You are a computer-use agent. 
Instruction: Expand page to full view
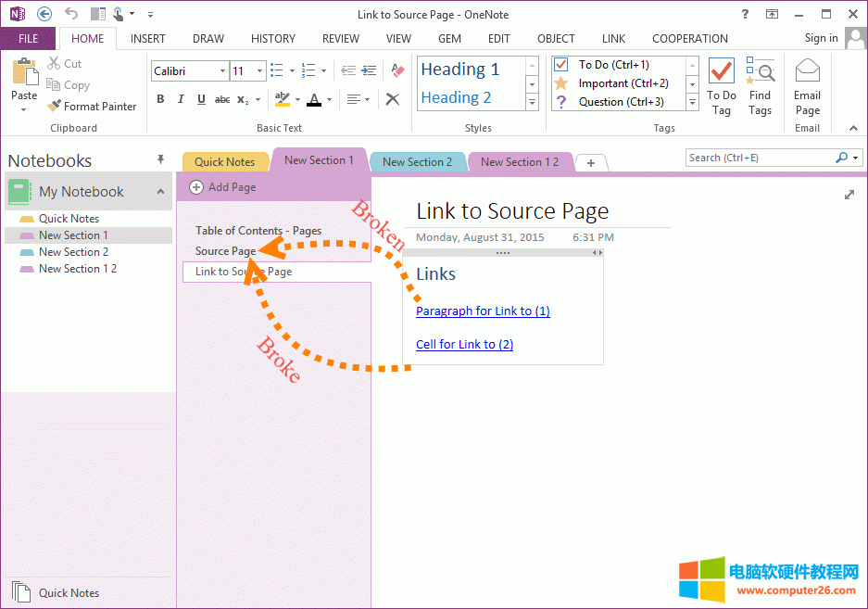849,195
